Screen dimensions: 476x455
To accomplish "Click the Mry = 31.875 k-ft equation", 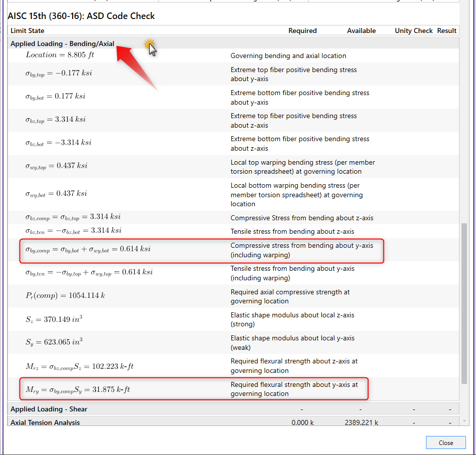I will [x=78, y=389].
